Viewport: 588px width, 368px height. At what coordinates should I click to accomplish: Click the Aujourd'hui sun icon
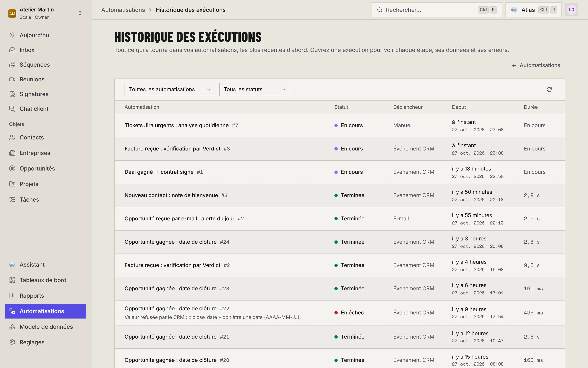pyautogui.click(x=12, y=35)
